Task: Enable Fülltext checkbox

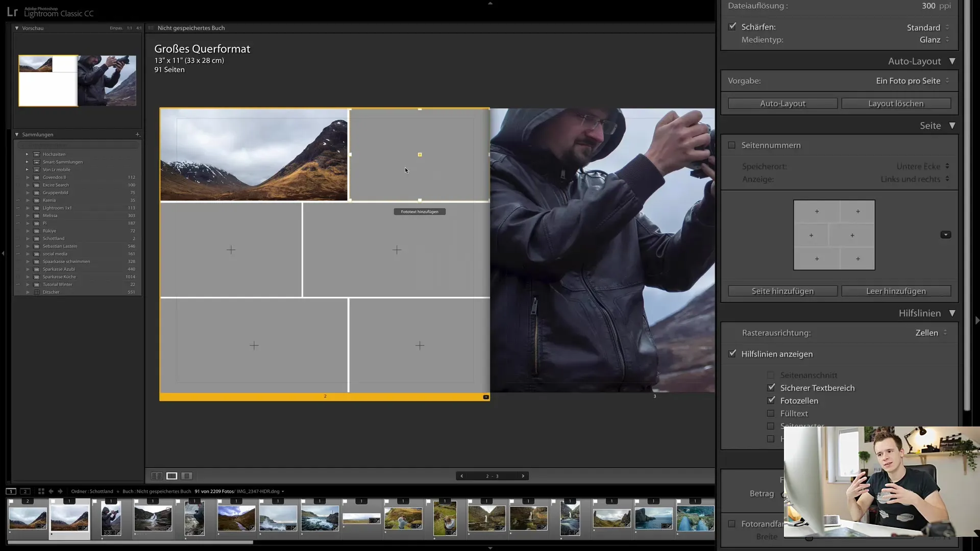Action: pyautogui.click(x=771, y=414)
